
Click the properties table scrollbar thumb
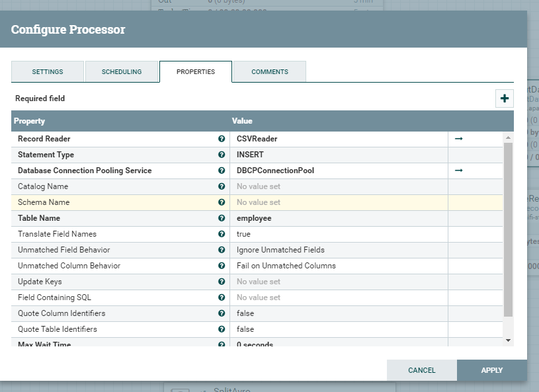508,229
